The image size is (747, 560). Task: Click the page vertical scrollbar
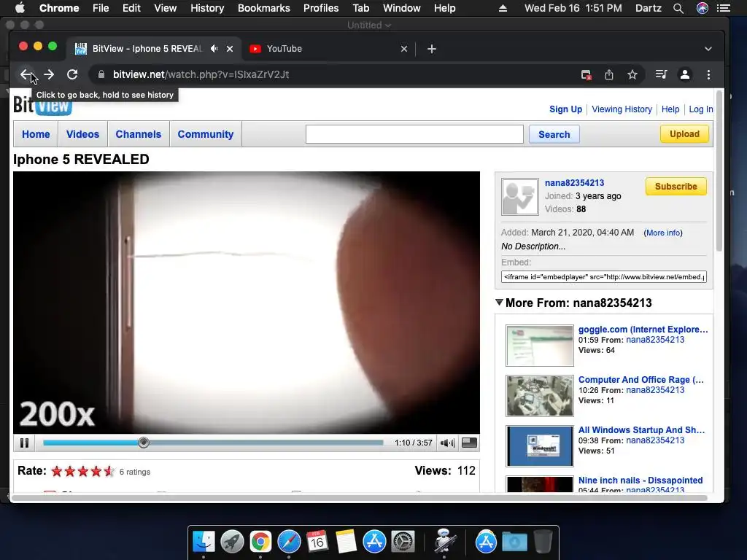(719, 171)
